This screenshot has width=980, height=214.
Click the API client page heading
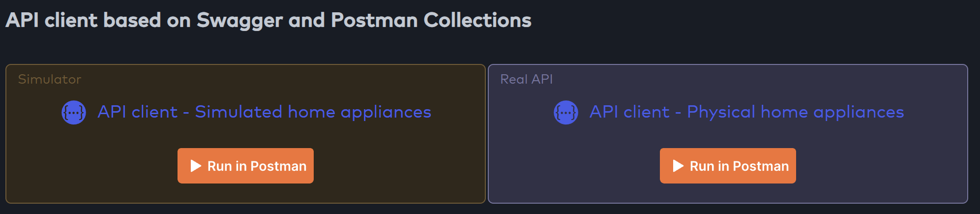[x=268, y=20]
